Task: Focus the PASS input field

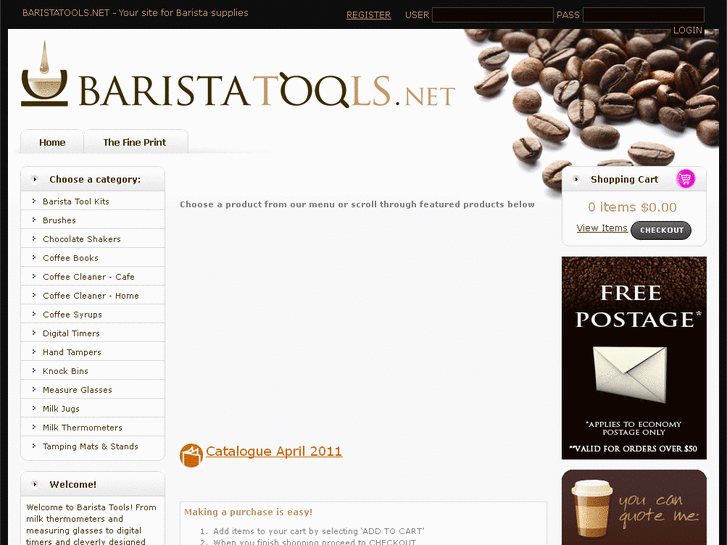Action: (644, 15)
